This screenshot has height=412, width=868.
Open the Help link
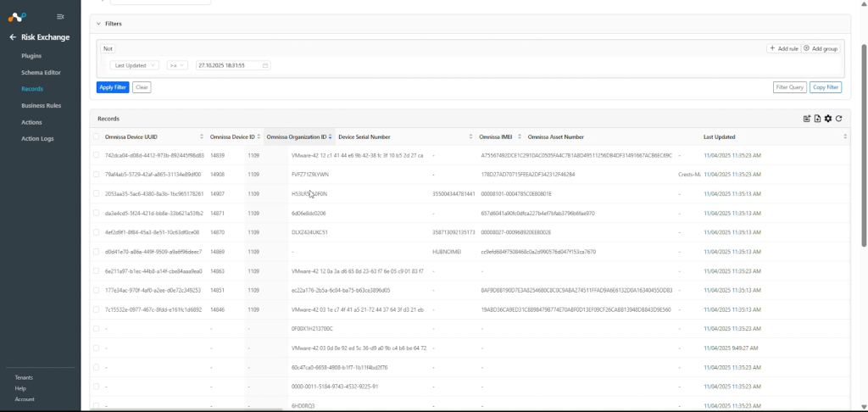pos(20,388)
